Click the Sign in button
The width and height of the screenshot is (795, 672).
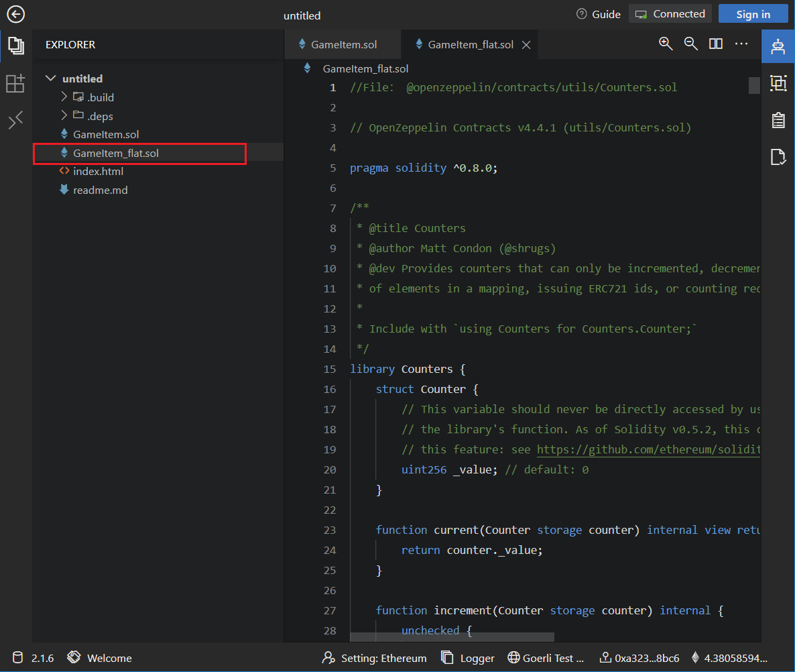(x=753, y=14)
